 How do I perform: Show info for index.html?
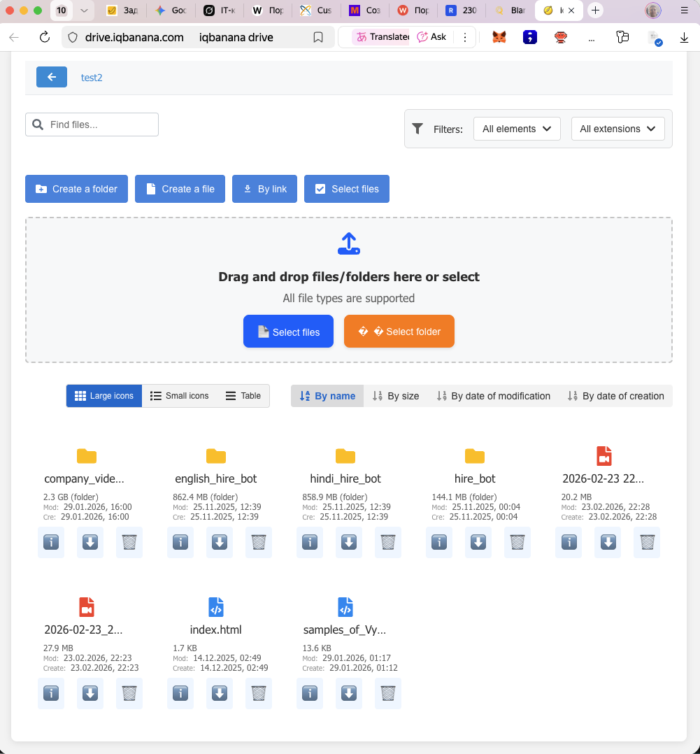click(180, 693)
